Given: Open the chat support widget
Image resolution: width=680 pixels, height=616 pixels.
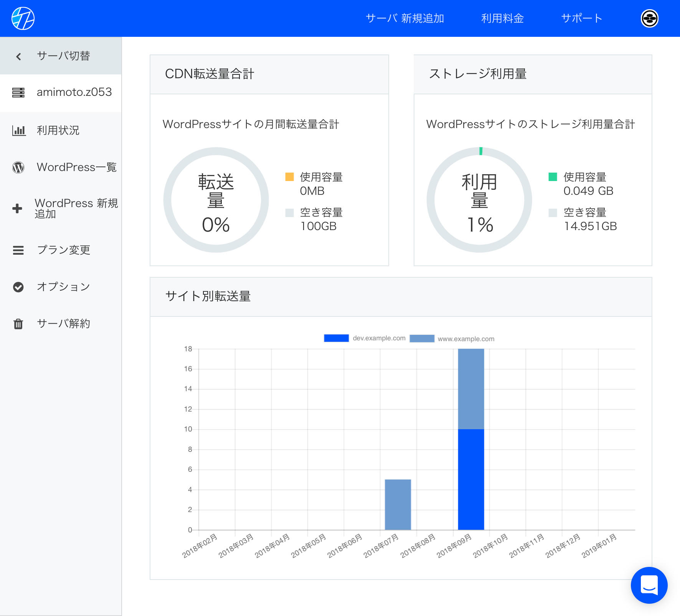Looking at the screenshot, I should pos(649,585).
